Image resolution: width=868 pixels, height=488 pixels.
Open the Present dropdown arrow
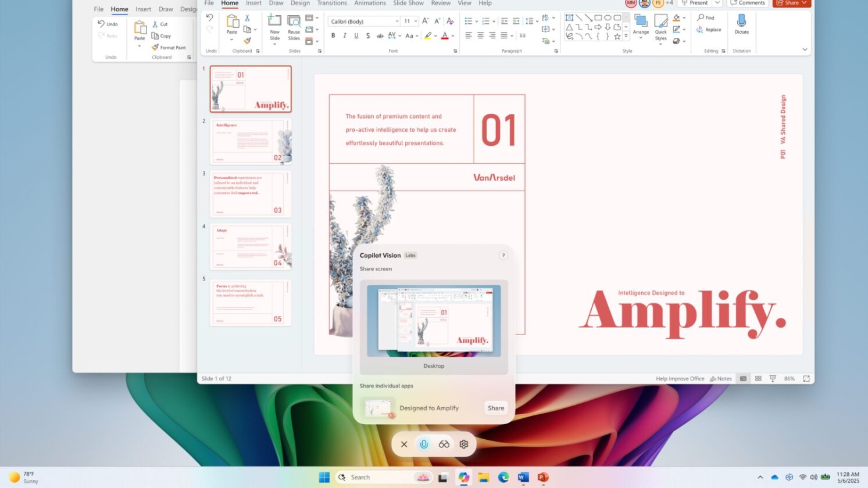[717, 3]
